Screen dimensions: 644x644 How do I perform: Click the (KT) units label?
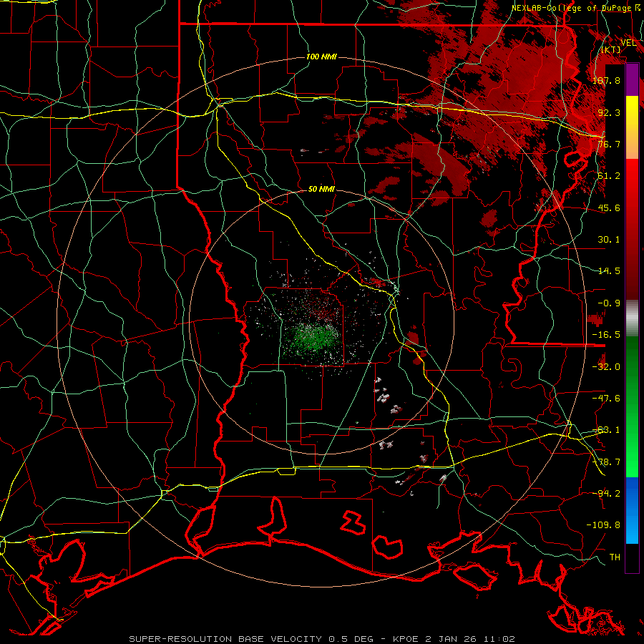(x=611, y=50)
